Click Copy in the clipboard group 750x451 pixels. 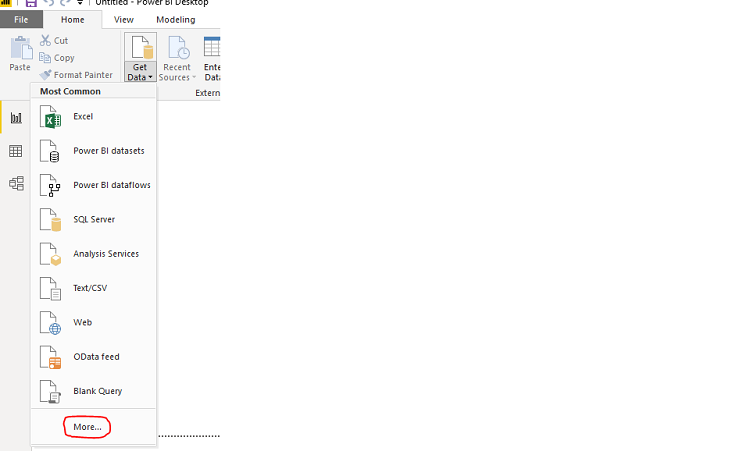pyautogui.click(x=57, y=58)
